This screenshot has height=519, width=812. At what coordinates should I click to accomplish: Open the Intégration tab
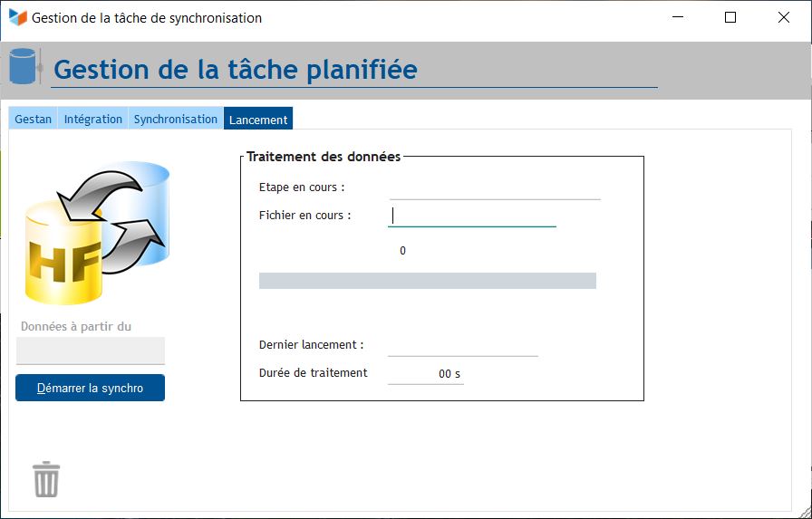tap(92, 119)
